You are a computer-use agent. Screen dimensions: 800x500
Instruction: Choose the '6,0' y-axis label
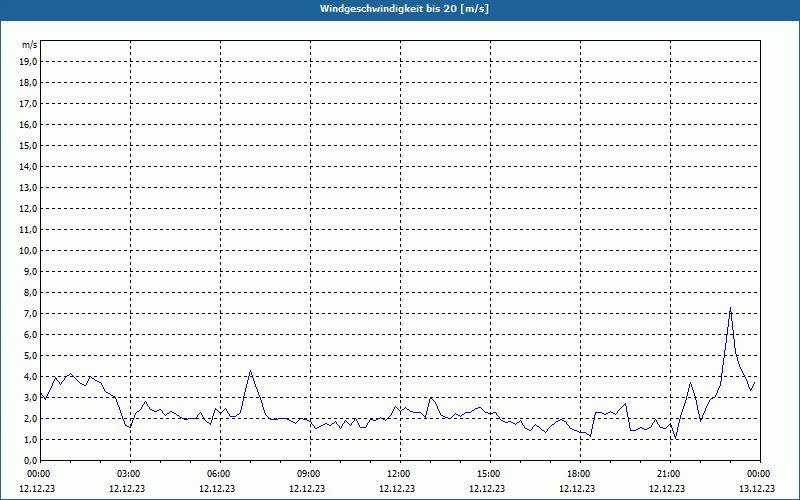30,334
